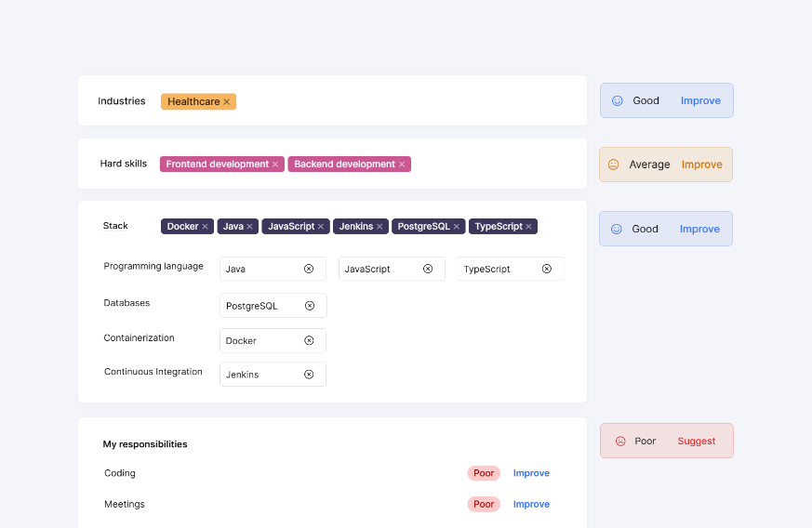This screenshot has width=812, height=528.
Task: Click the smiley icon in Industries rating
Action: pos(618,101)
